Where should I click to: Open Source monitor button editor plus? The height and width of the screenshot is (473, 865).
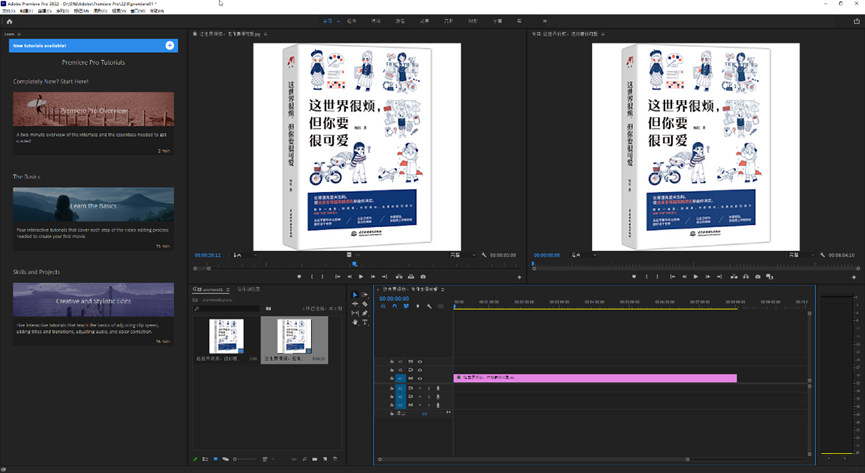click(x=519, y=277)
